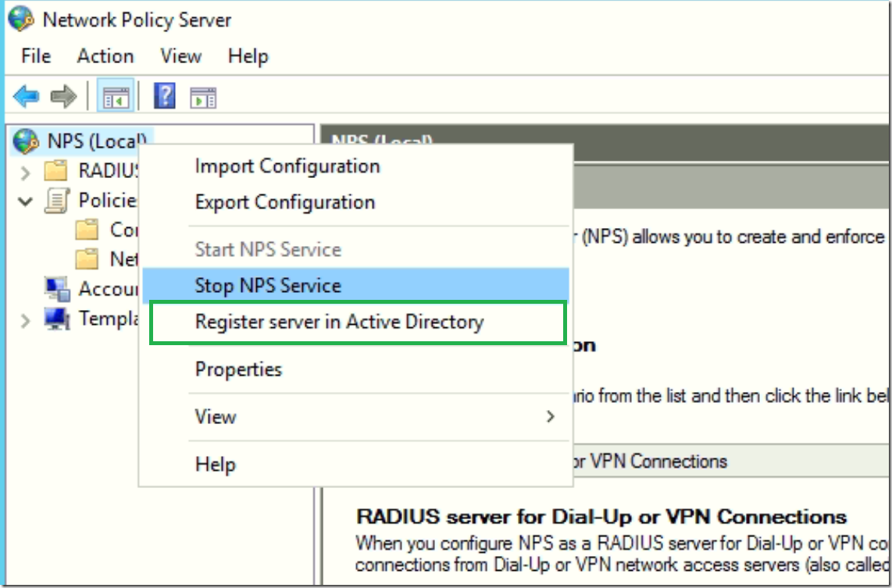892x588 pixels.
Task: Select the RADIUS Clients and Servers label
Action: (x=109, y=170)
